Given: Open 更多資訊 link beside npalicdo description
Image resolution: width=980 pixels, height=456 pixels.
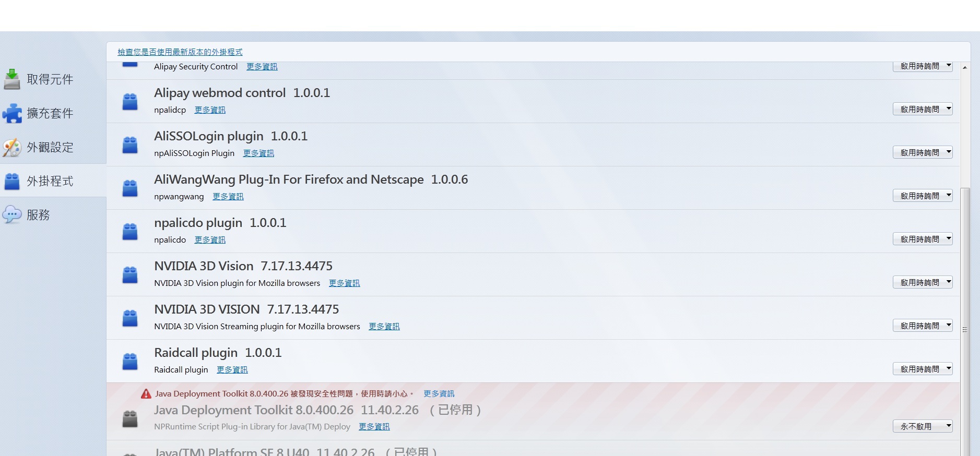Looking at the screenshot, I should coord(210,240).
